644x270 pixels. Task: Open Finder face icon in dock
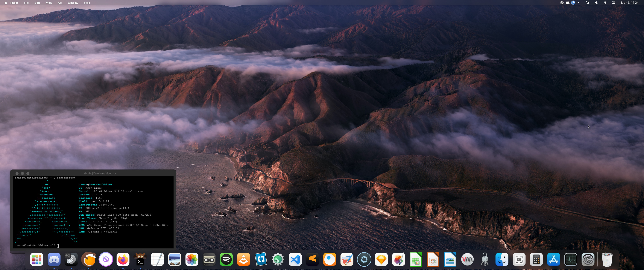pyautogui.click(x=502, y=259)
